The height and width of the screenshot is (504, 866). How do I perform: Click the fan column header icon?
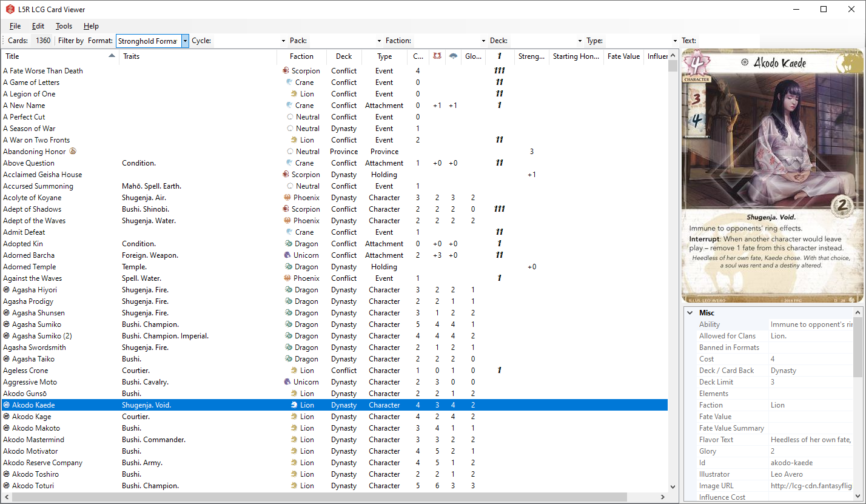coord(453,56)
